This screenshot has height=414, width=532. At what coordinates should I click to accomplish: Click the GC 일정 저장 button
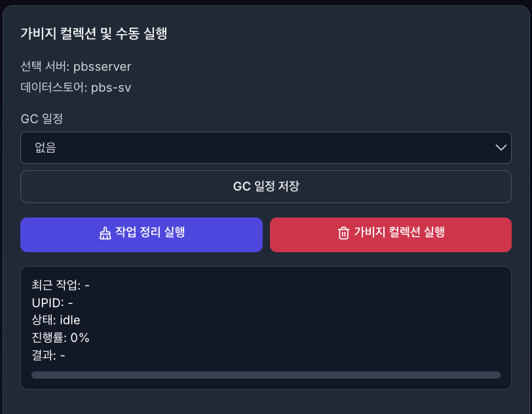tap(265, 187)
